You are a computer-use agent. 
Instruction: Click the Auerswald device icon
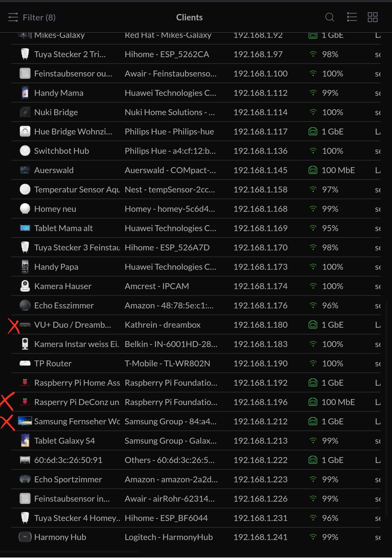pos(25,170)
